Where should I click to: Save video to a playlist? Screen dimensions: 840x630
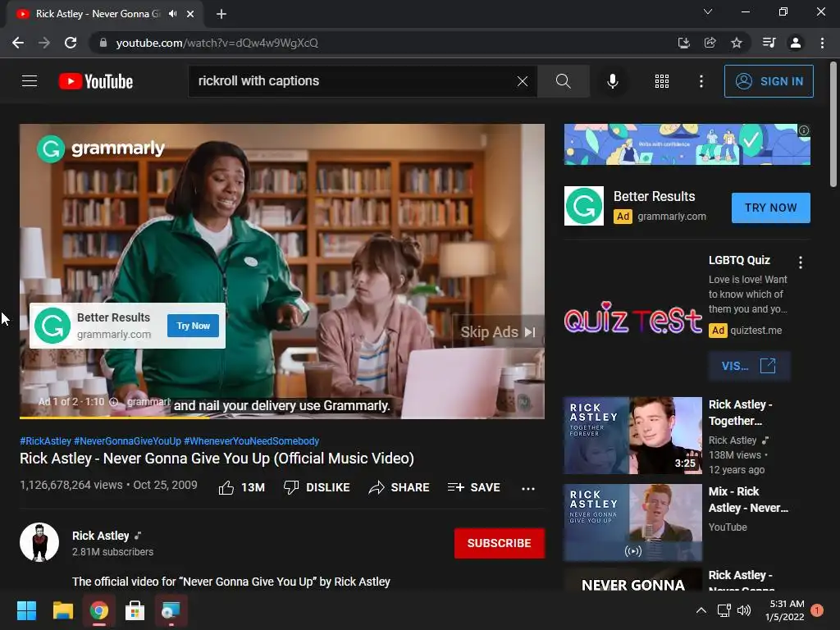coord(474,487)
